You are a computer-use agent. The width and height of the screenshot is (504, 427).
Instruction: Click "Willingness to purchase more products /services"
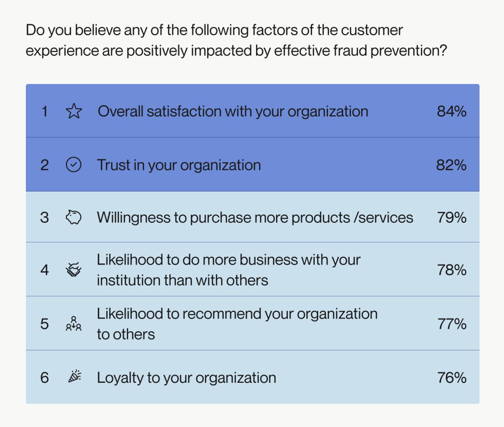pyautogui.click(x=255, y=218)
